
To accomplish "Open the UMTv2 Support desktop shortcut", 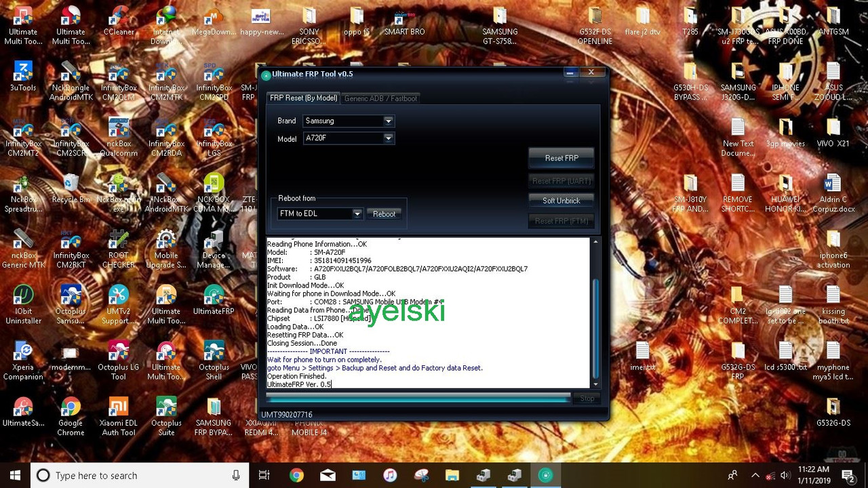I will point(119,305).
